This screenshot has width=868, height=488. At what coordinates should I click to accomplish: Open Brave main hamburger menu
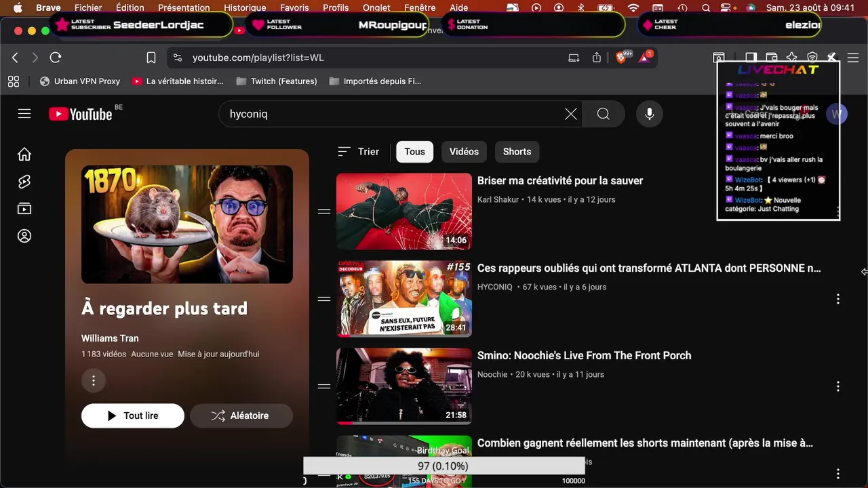(x=853, y=58)
